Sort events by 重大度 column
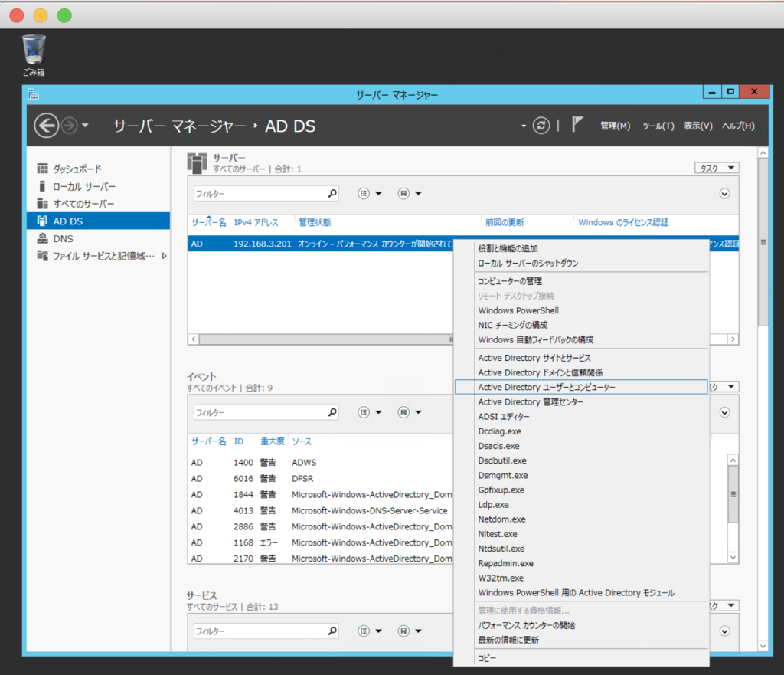This screenshot has height=675, width=784. click(272, 441)
